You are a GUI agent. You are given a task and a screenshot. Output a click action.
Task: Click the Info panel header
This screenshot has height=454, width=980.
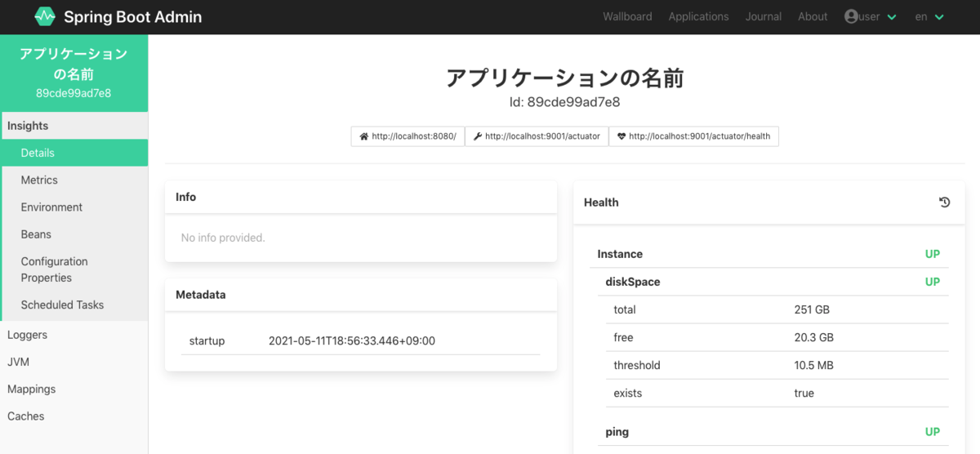(x=361, y=197)
